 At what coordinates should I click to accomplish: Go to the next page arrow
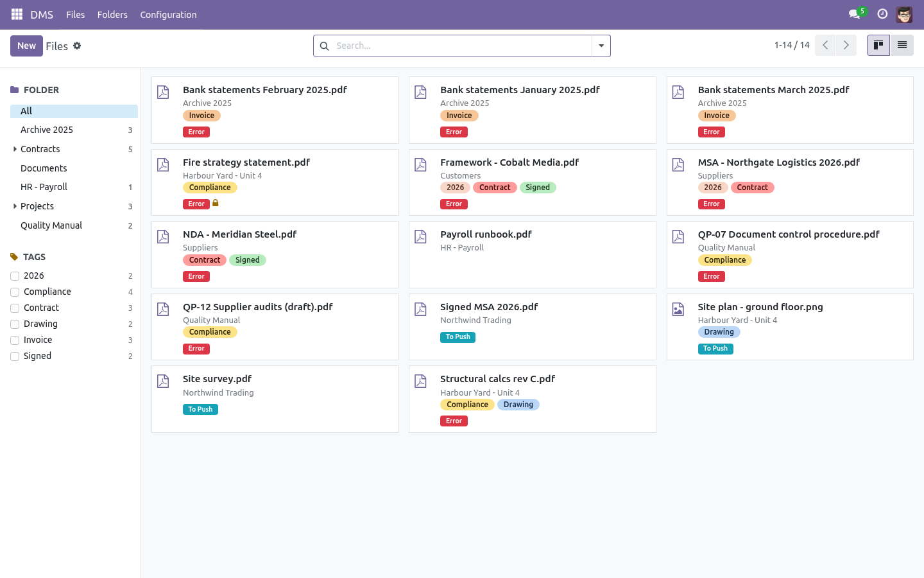click(x=846, y=45)
